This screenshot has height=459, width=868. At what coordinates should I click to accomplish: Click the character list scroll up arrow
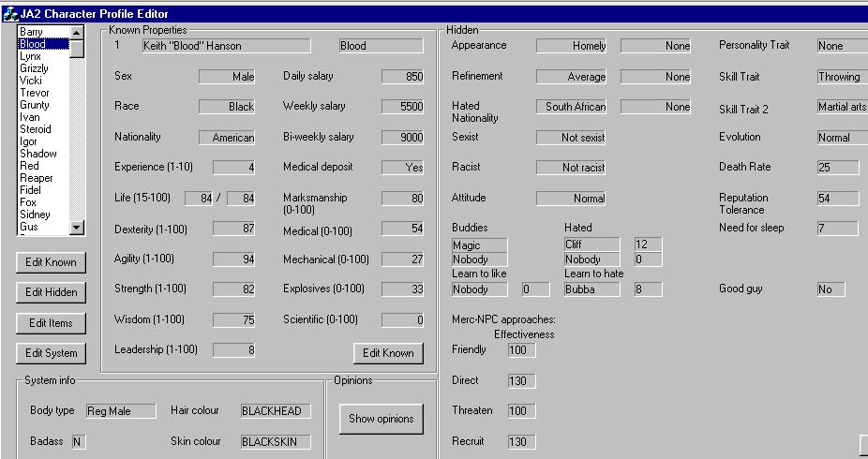(x=77, y=32)
